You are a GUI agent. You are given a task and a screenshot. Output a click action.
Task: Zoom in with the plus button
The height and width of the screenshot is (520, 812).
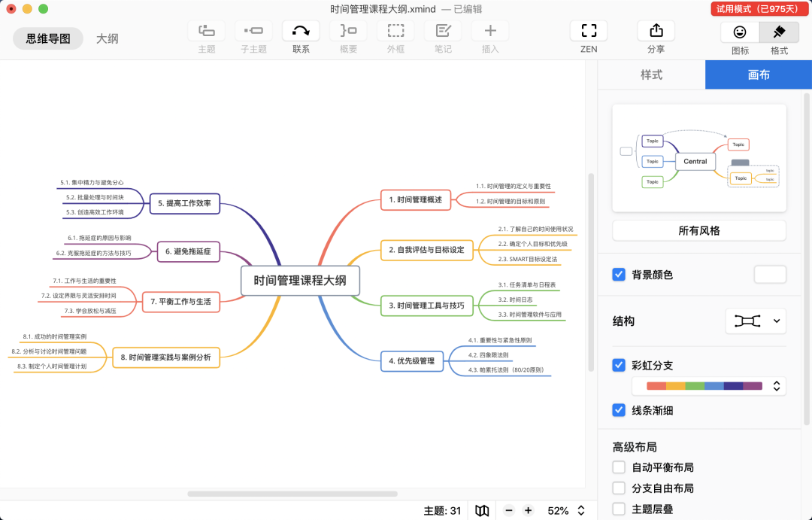click(528, 511)
